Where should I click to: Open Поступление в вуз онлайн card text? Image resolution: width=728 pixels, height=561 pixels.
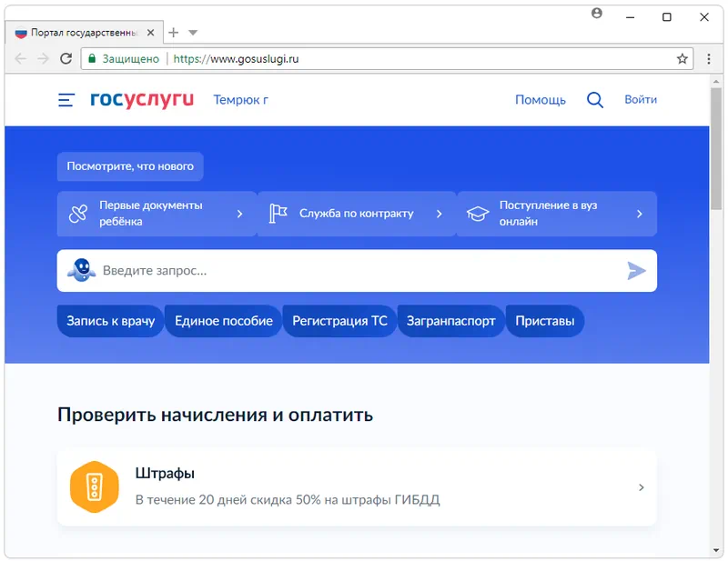pyautogui.click(x=549, y=214)
